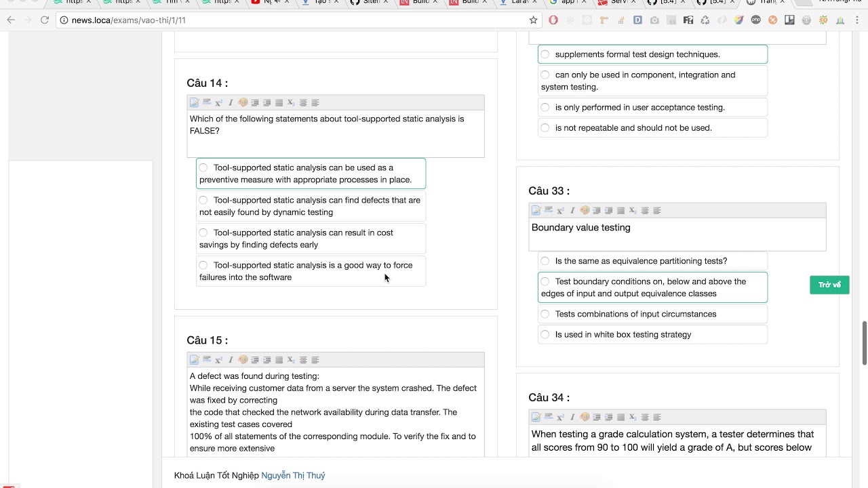This screenshot has height=488, width=868.
Task: Click the PHP extension icon
Action: (755, 20)
